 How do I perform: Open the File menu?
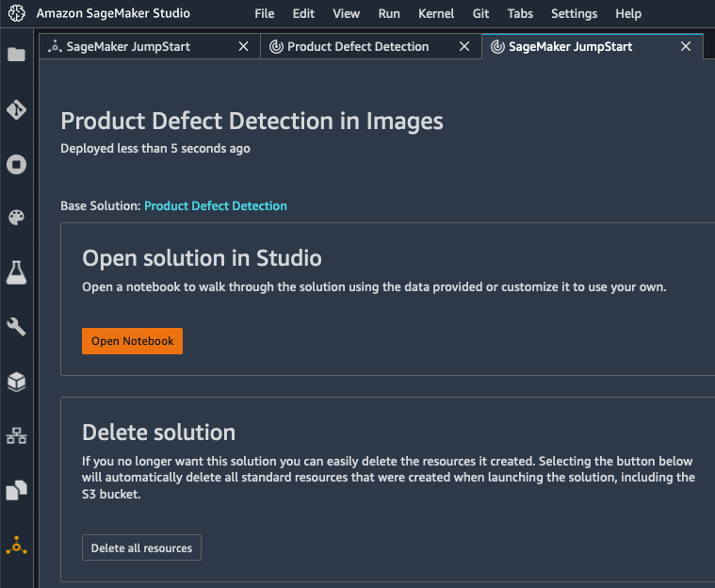tap(265, 14)
